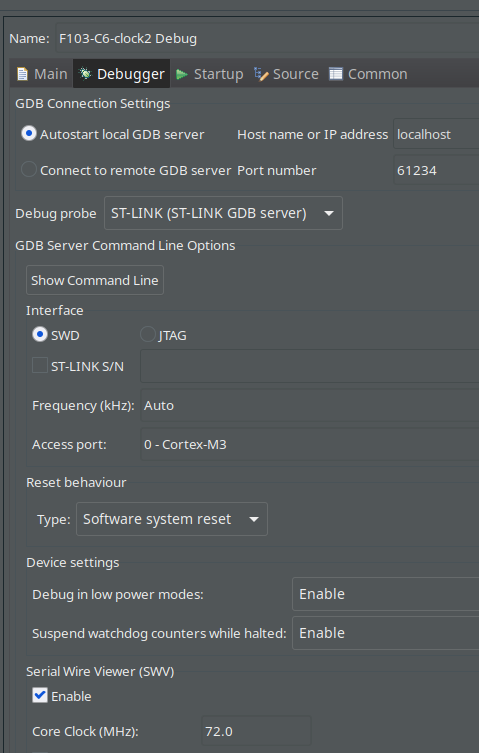Click the Common tab table icon

coord(336,74)
